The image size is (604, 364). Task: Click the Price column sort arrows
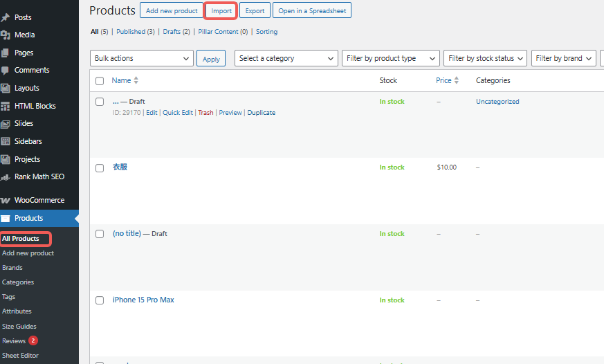click(x=457, y=81)
